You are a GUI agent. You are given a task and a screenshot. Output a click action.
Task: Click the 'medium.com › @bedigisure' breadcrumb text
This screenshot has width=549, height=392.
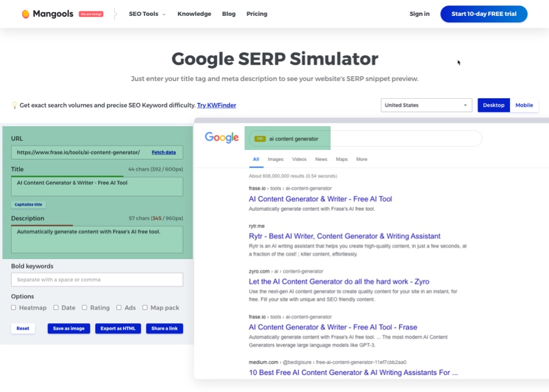click(328, 362)
